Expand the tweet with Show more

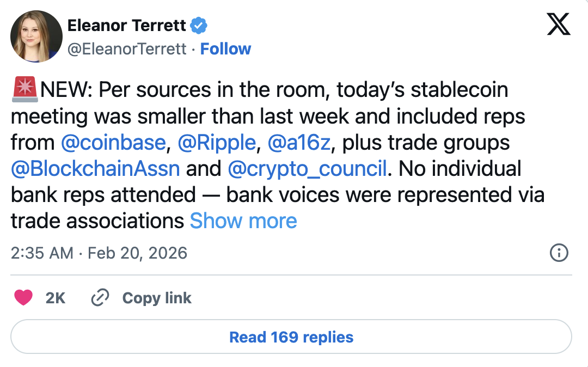point(243,221)
